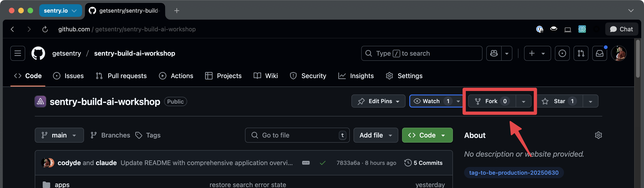Open a new browser tab
This screenshot has width=644, height=188.
(x=177, y=11)
